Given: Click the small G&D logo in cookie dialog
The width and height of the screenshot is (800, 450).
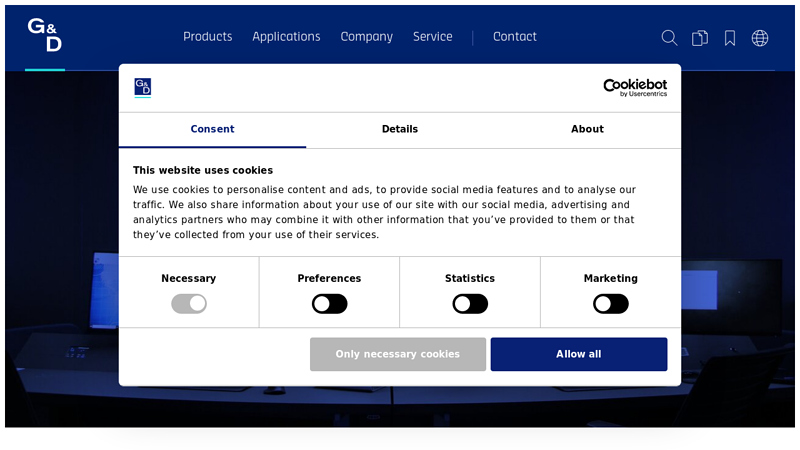Looking at the screenshot, I should (x=143, y=88).
